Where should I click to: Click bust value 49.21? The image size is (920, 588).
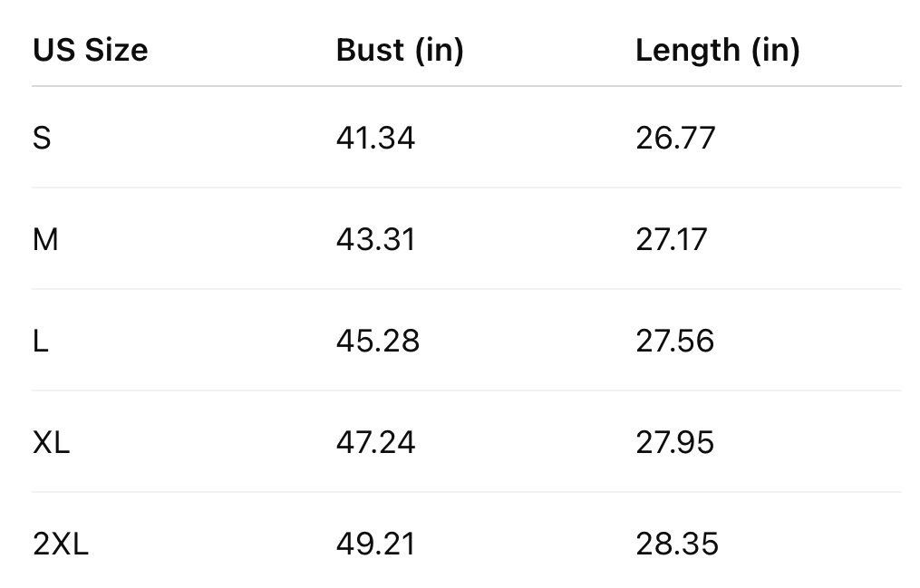(375, 544)
